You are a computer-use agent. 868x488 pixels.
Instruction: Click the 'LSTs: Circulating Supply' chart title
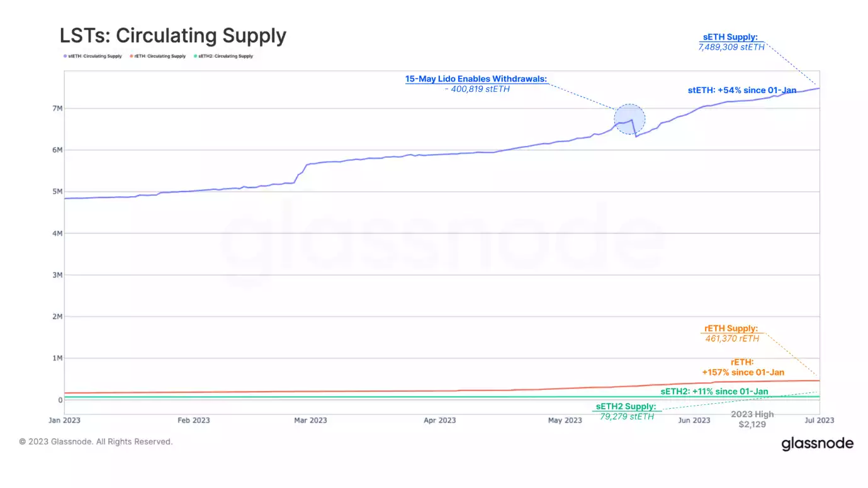click(x=173, y=35)
